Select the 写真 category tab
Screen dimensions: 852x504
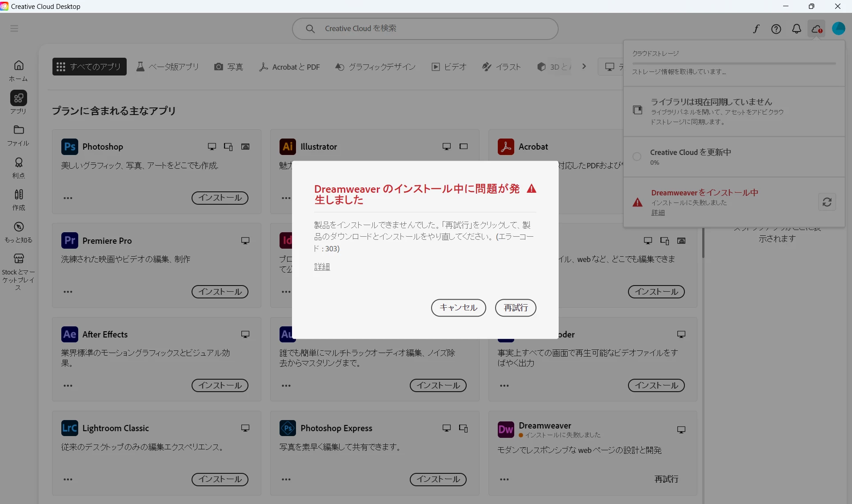(x=229, y=67)
